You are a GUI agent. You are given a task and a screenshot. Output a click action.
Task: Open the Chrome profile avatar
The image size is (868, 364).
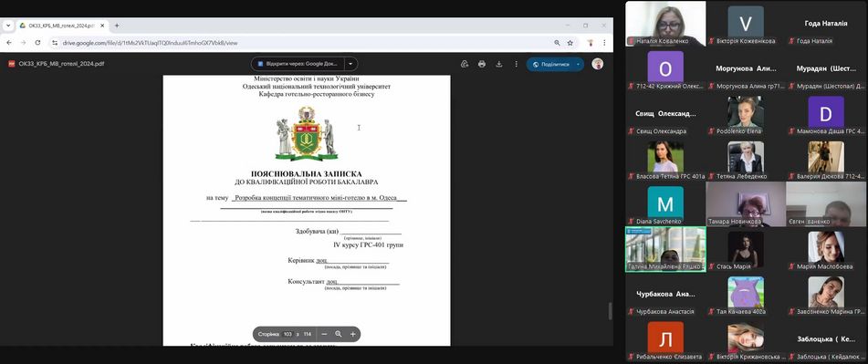pos(591,42)
